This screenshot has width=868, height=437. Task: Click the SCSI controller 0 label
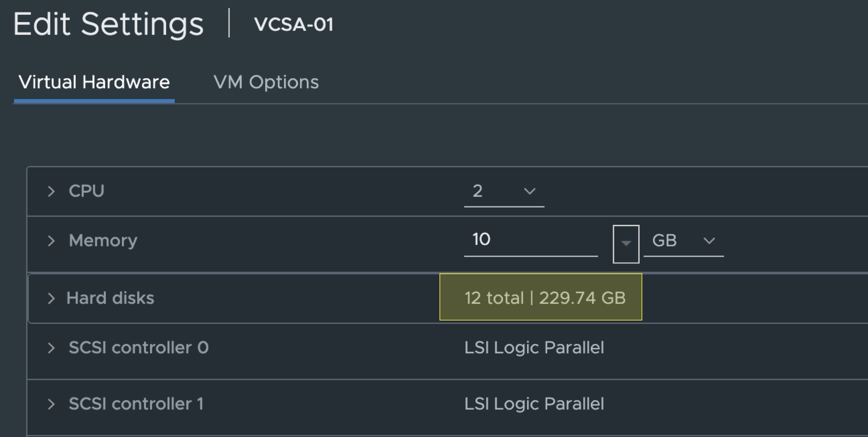(x=139, y=348)
